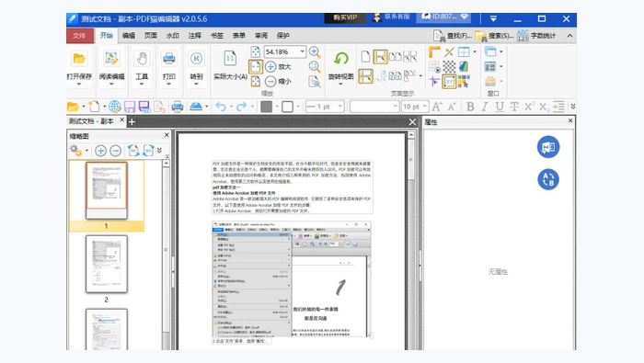Click the 联系客服 contact support link

[391, 17]
